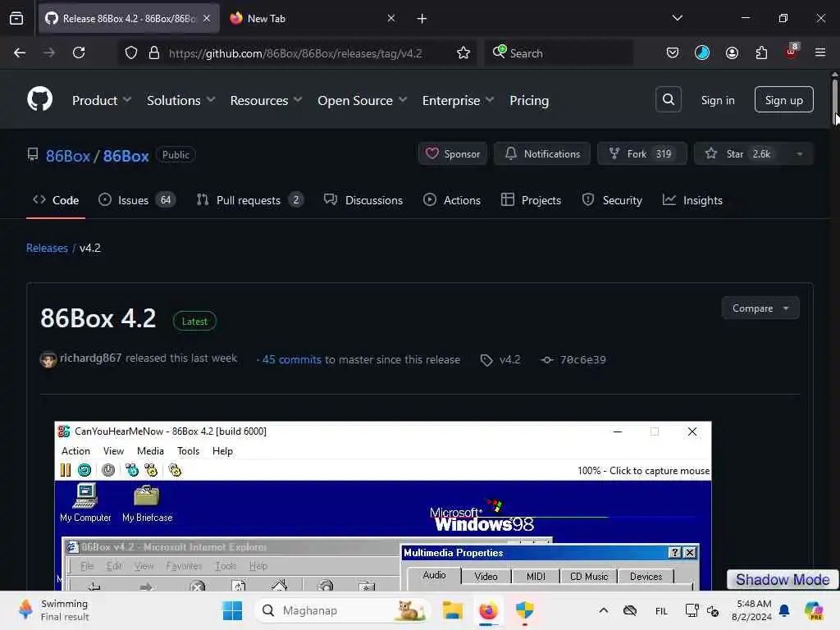Open richardg867 profile link
This screenshot has height=630, width=840.
pyautogui.click(x=90, y=358)
